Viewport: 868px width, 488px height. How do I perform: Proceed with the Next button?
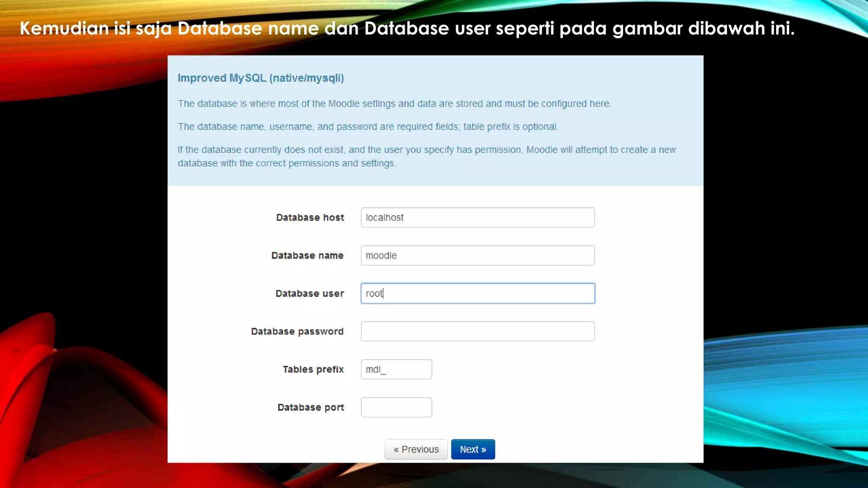473,449
